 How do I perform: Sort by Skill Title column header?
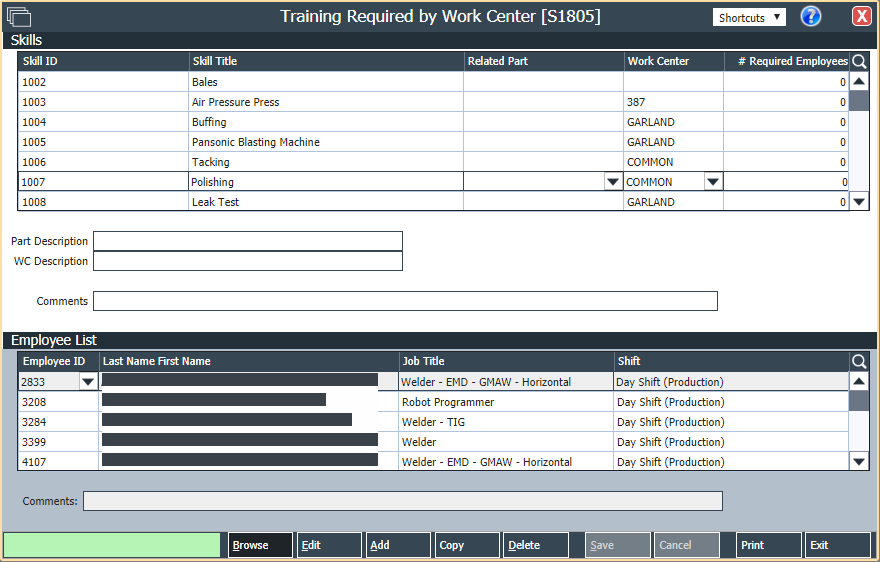tap(325, 62)
